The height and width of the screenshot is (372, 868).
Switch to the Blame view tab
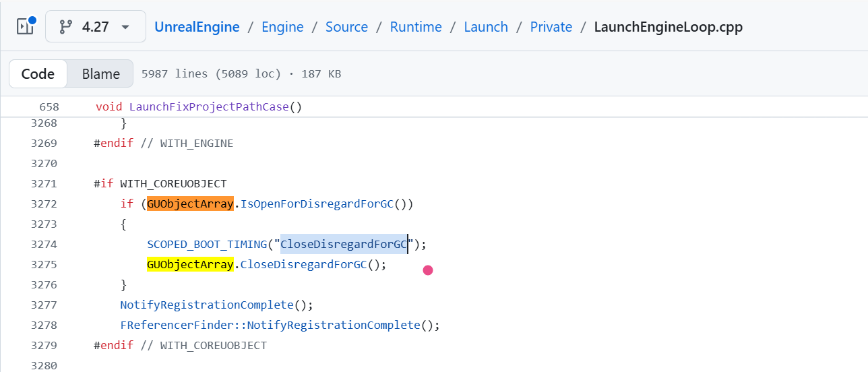pyautogui.click(x=100, y=74)
